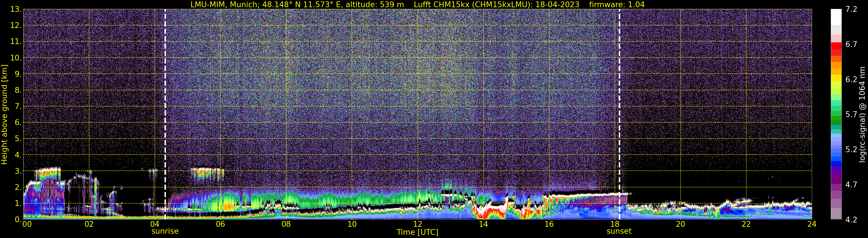The image size is (868, 238).
Task: Click the time axis tick label '22'
Action: (746, 224)
